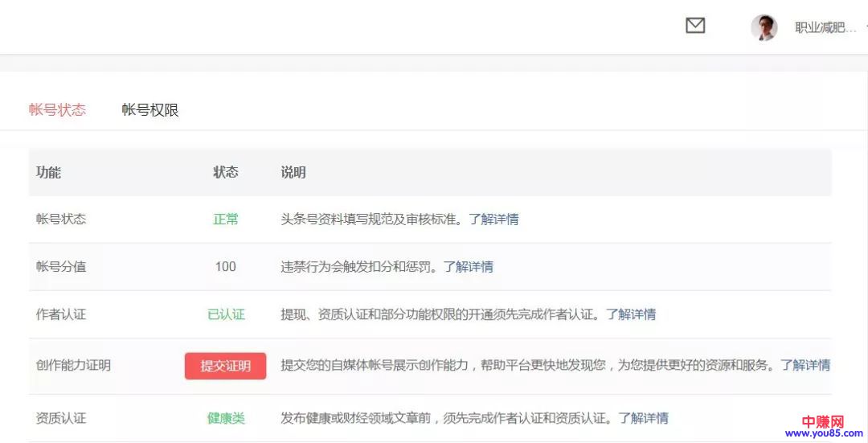Click the account score value 100
The width and height of the screenshot is (868, 443).
(x=226, y=267)
